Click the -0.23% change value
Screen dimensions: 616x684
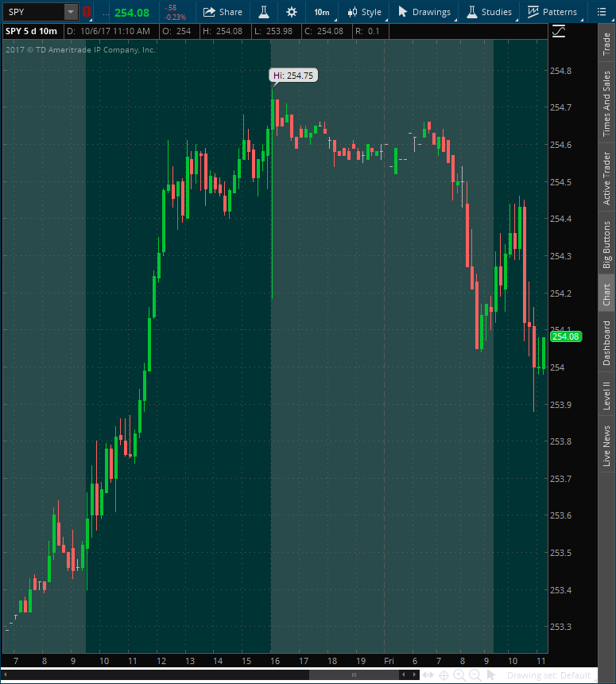point(176,17)
